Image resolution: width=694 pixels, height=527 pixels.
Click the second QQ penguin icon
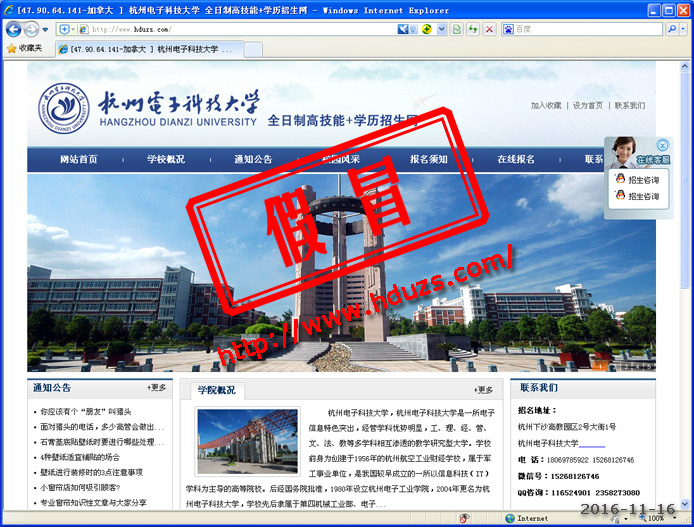(620, 195)
